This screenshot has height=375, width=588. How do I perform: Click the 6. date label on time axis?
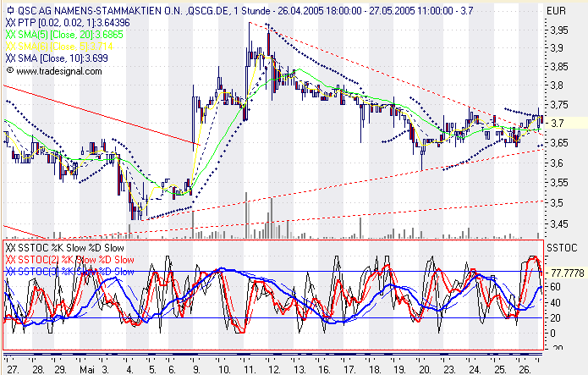tap(172, 370)
